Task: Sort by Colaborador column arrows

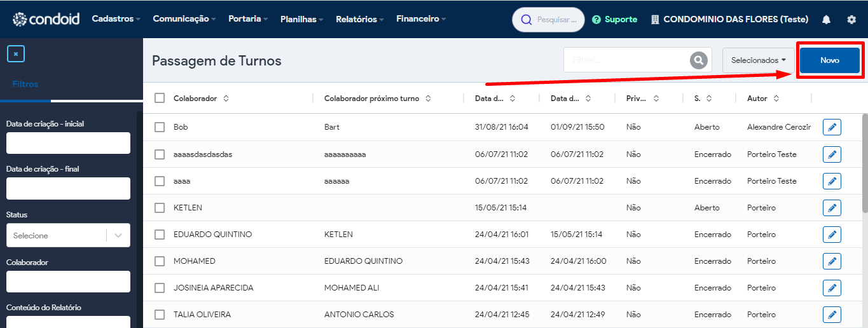Action: [x=226, y=99]
